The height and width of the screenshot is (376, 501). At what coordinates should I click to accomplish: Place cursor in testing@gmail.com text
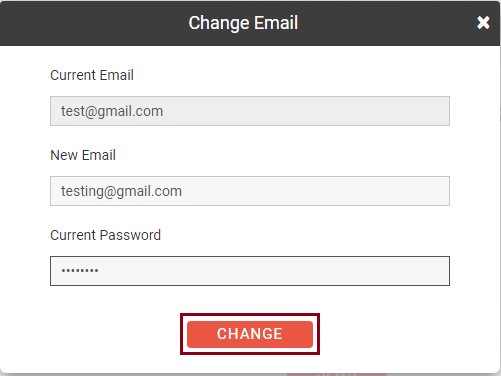(x=121, y=192)
